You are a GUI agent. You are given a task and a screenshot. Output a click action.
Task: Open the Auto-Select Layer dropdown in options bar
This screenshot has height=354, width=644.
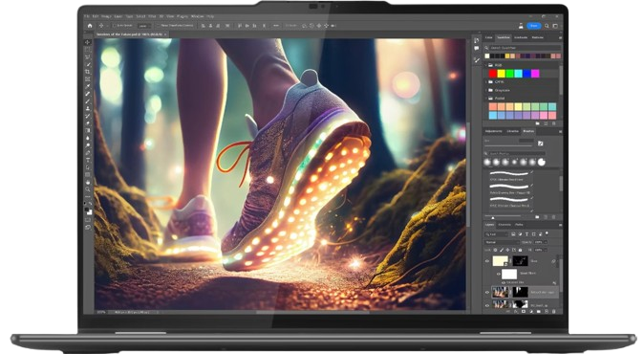(143, 26)
